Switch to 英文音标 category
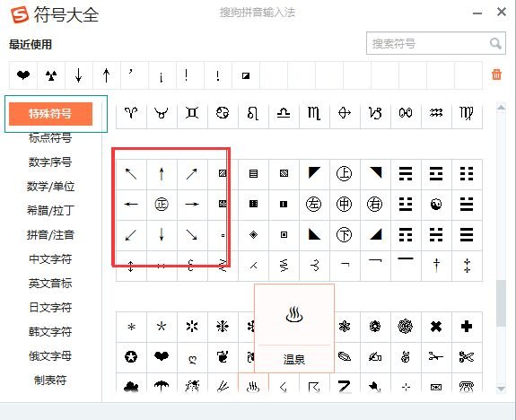Viewport: 516px width, 420px height. (50, 283)
